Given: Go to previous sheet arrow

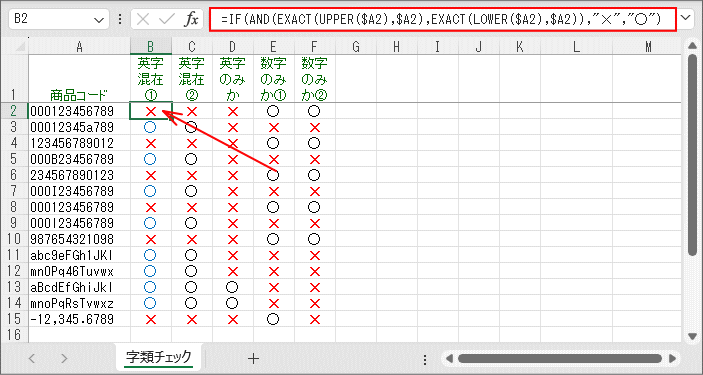Looking at the screenshot, I should tap(32, 358).
